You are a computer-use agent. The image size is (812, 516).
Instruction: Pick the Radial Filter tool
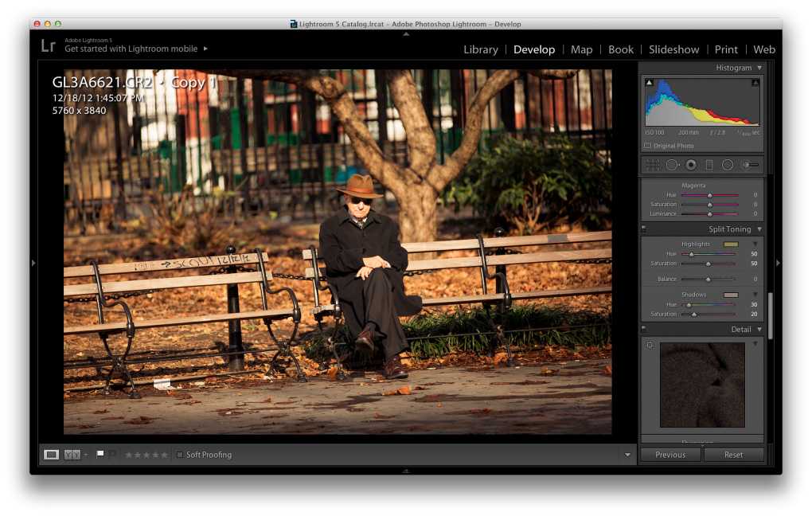(x=728, y=165)
